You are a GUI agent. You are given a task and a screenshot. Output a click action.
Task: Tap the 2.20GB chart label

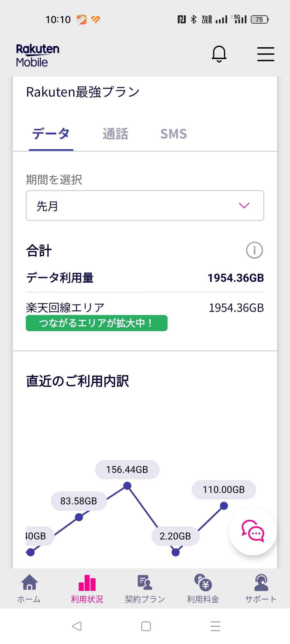click(x=175, y=536)
